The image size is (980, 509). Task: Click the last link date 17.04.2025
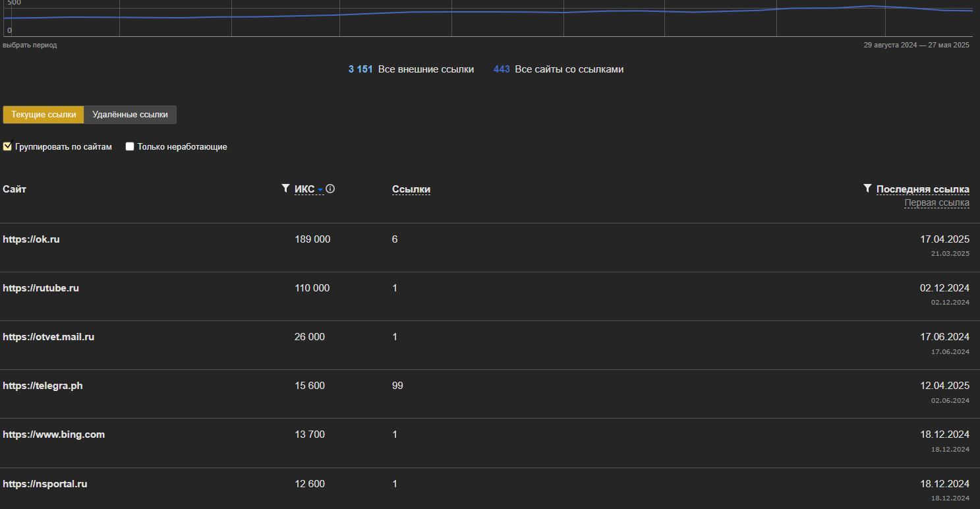945,239
